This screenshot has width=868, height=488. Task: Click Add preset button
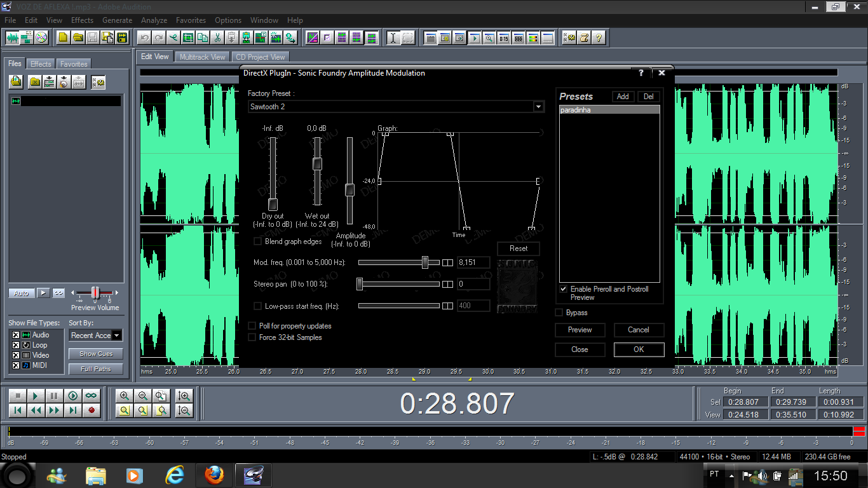tap(623, 97)
